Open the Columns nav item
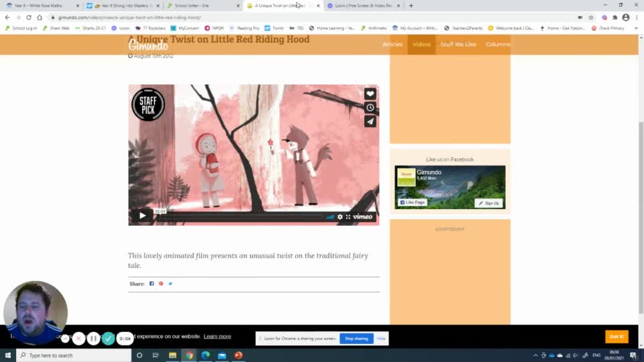The image size is (644, 362). [498, 44]
